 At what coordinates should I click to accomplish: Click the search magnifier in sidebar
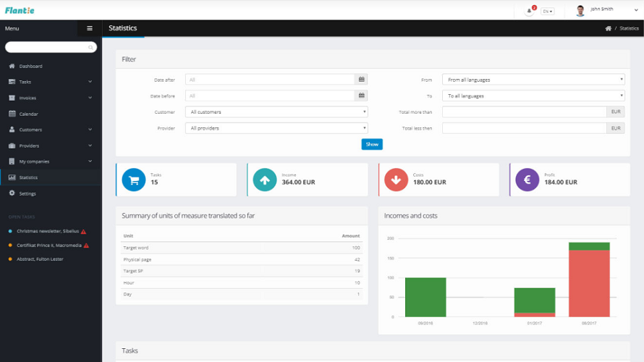pos(90,48)
